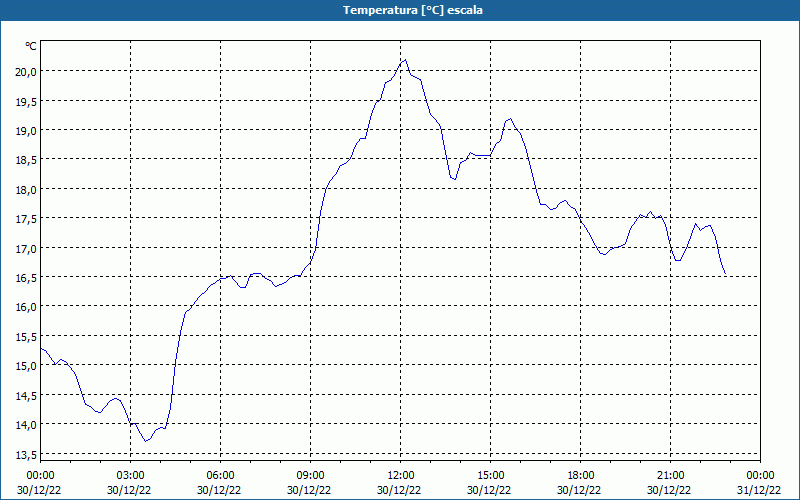Click the 17,0 y-axis label
This screenshot has width=800, height=500.
coord(27,249)
